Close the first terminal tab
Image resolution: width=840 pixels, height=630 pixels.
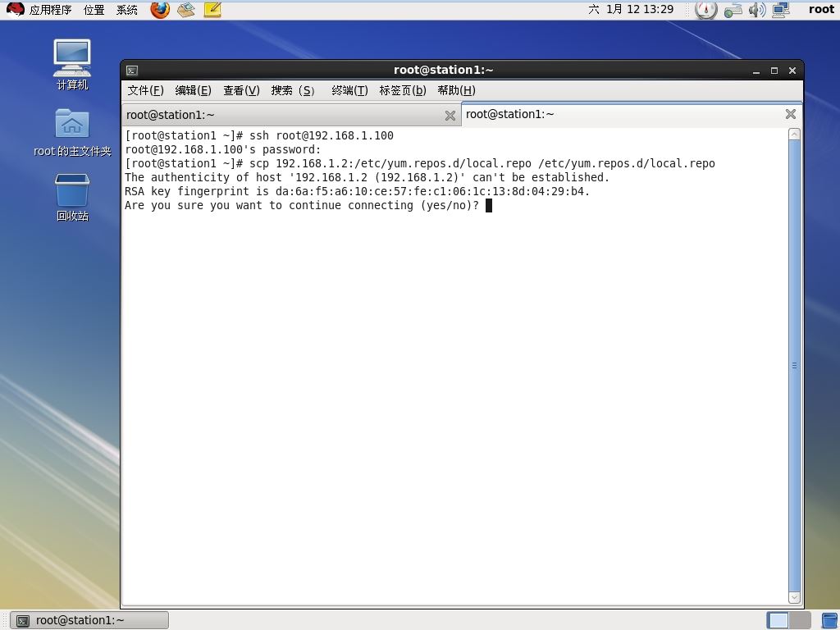point(450,115)
